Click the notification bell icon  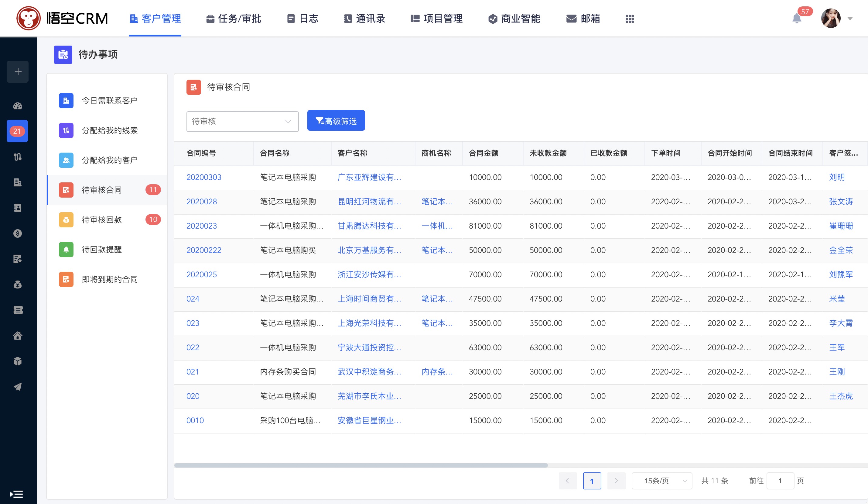click(x=796, y=19)
